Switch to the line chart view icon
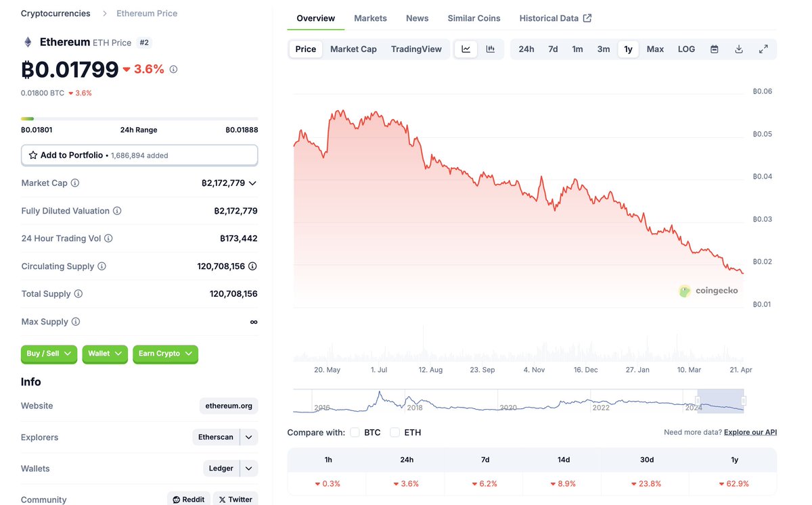The image size is (812, 505). pos(466,49)
